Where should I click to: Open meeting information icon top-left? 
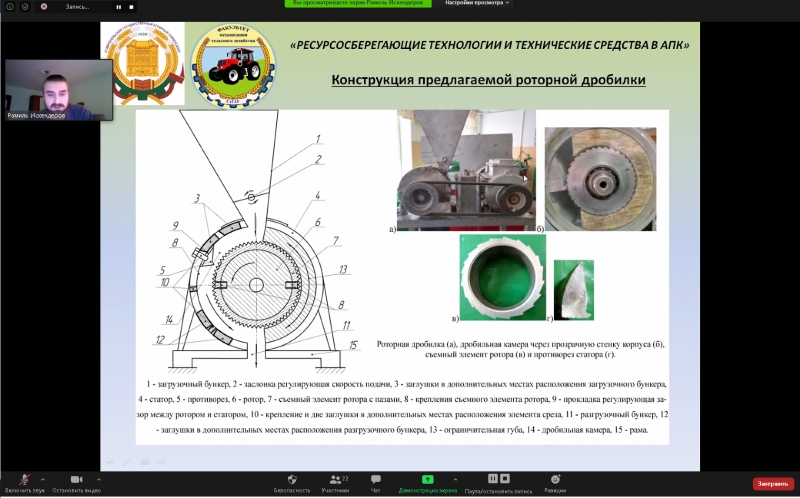coord(10,7)
